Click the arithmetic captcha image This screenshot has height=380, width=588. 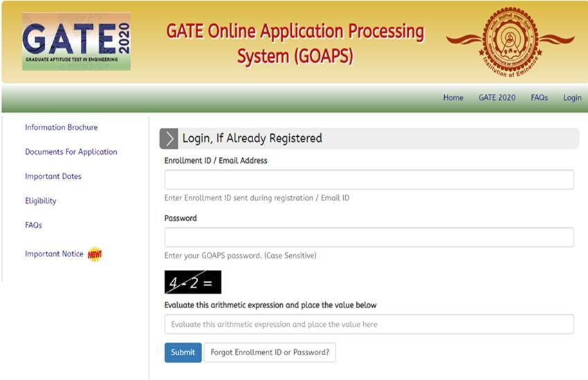193,283
